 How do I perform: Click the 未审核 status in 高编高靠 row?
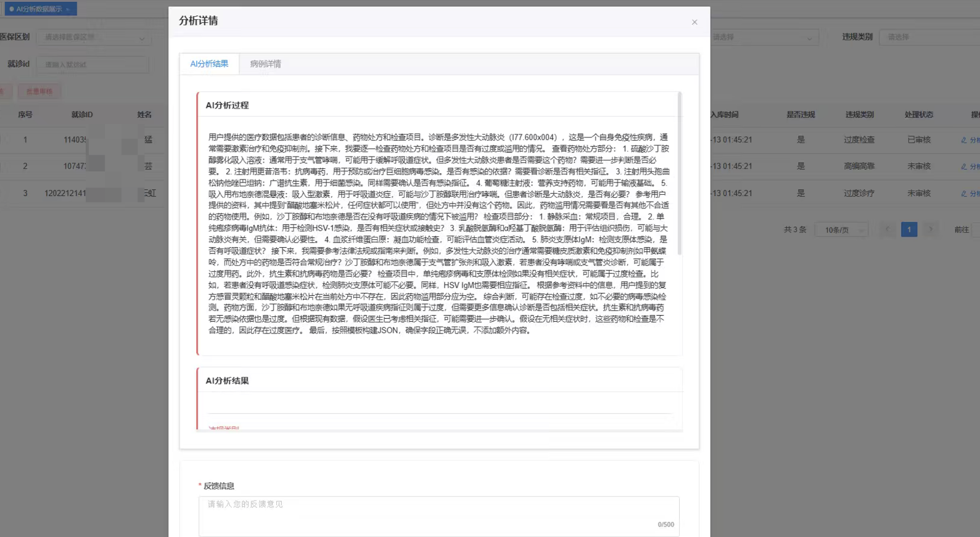(x=919, y=166)
